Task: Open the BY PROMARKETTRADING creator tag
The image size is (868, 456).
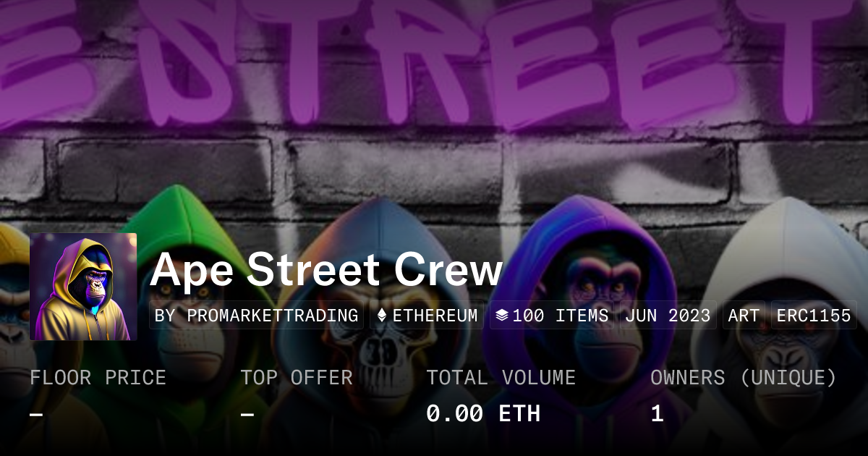Action: [257, 316]
